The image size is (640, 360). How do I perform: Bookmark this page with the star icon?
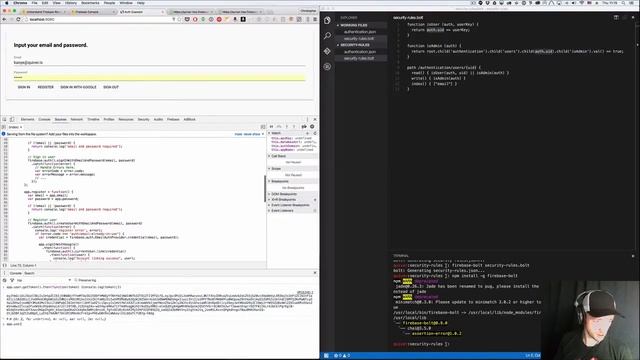click(180, 19)
